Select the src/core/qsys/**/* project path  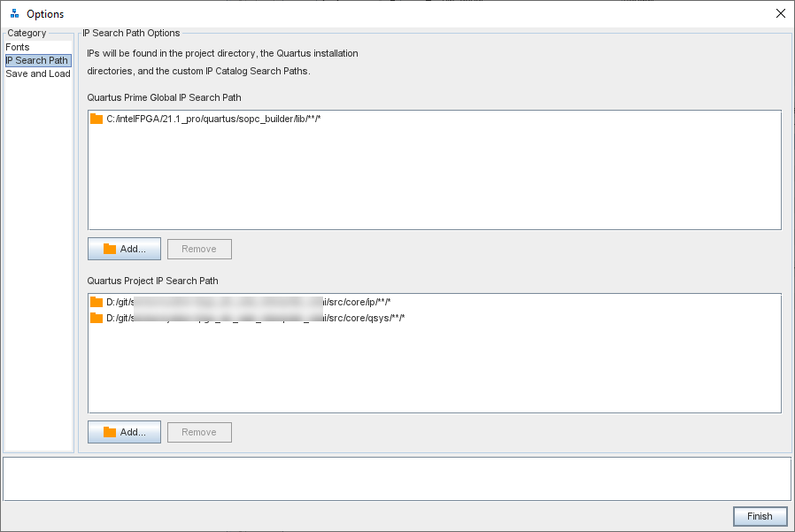(255, 318)
